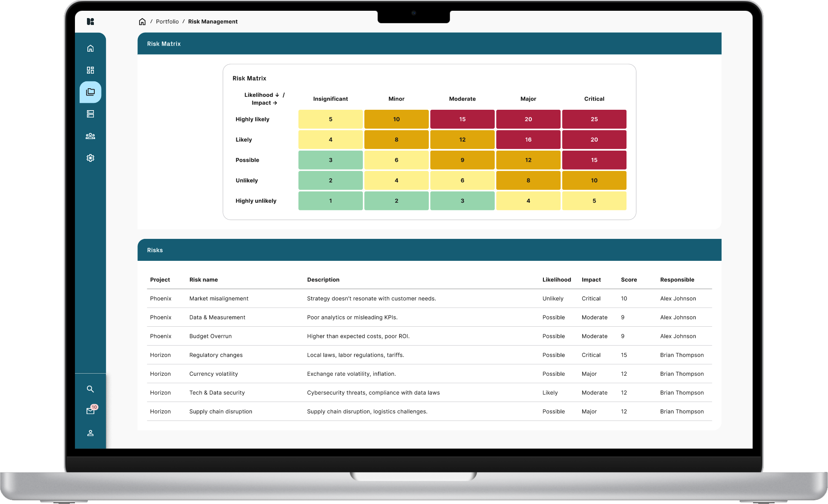Select the Market misalignement risk row

click(219, 299)
